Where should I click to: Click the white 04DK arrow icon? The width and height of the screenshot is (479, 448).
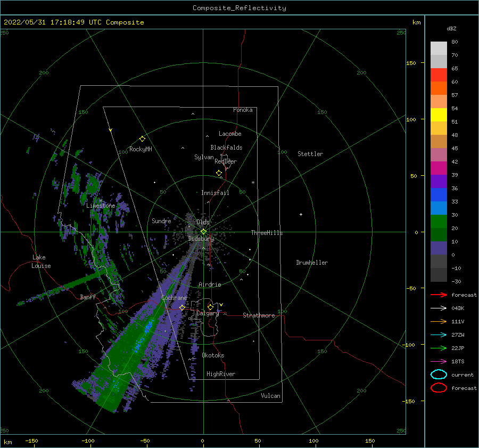click(x=439, y=308)
